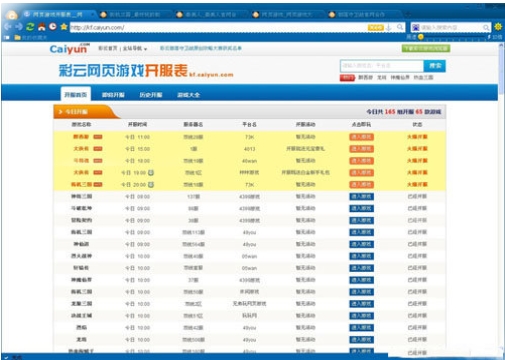Image resolution: width=505 pixels, height=360 pixels.
Task: Click the 龙将 hot keyword below the search box
Action: [382, 78]
